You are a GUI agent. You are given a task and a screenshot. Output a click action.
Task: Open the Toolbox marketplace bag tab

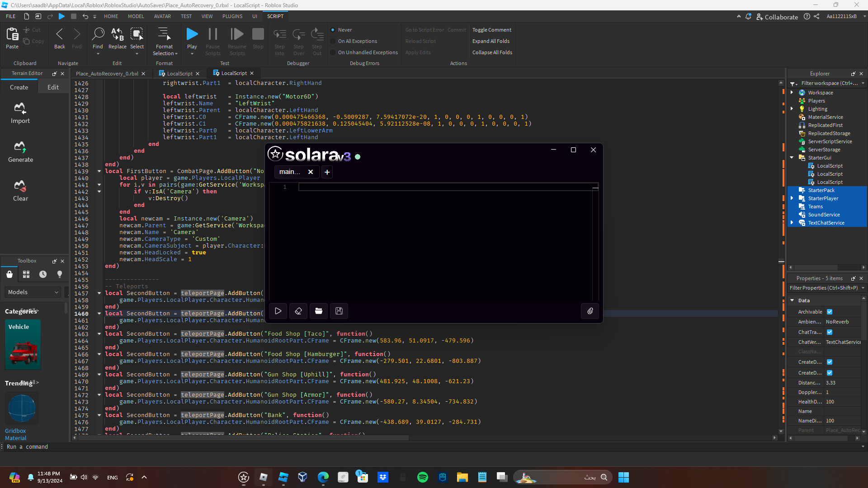coord(9,274)
